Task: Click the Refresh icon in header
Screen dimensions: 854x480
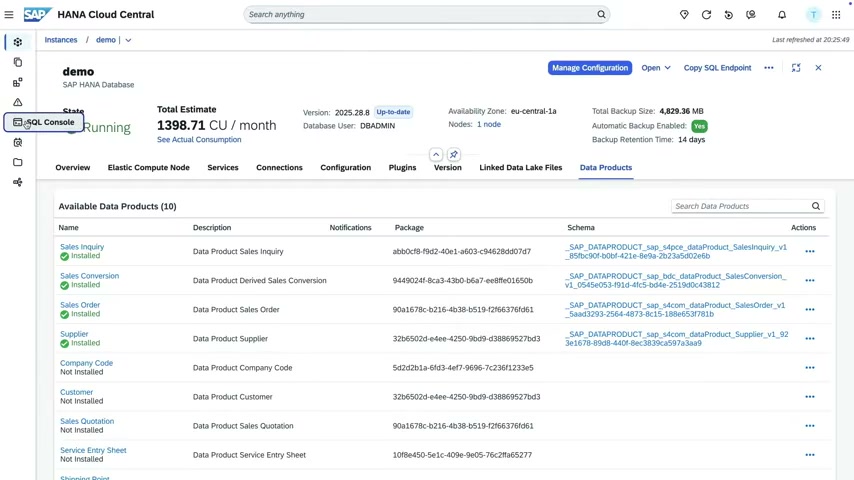Action: pyautogui.click(x=706, y=15)
